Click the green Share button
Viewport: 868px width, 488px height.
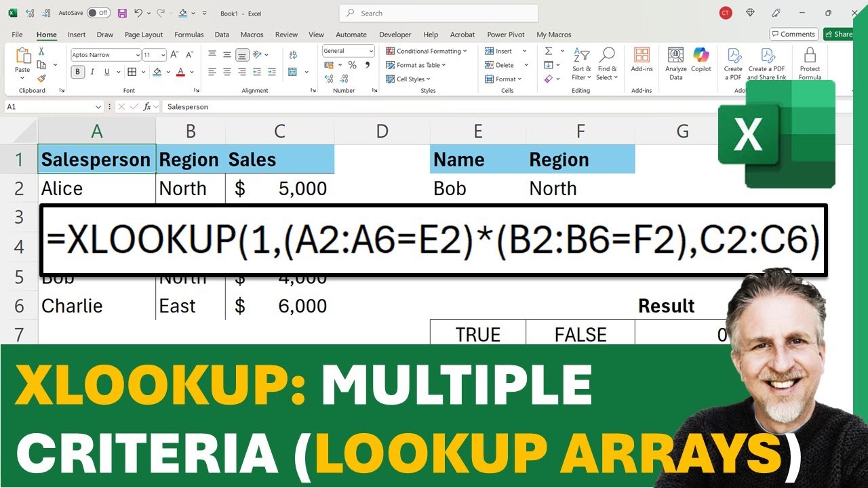point(839,34)
